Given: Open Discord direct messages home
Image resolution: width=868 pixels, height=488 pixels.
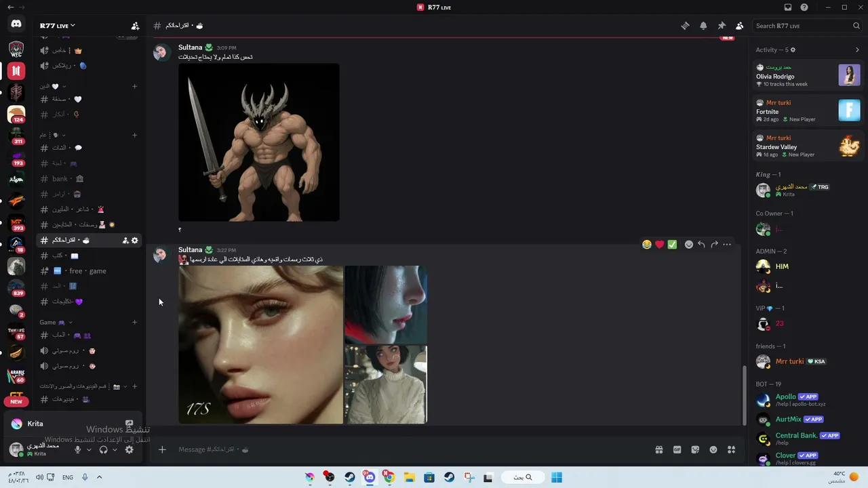Looking at the screenshot, I should click(x=16, y=24).
